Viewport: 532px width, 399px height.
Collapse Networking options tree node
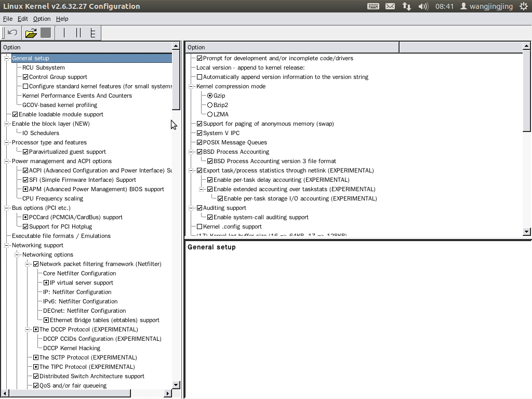tap(17, 255)
